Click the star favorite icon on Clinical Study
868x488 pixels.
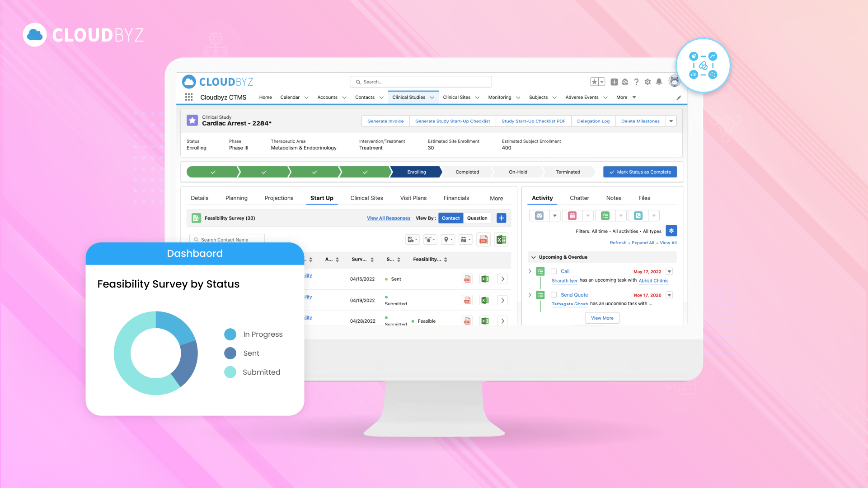point(192,121)
